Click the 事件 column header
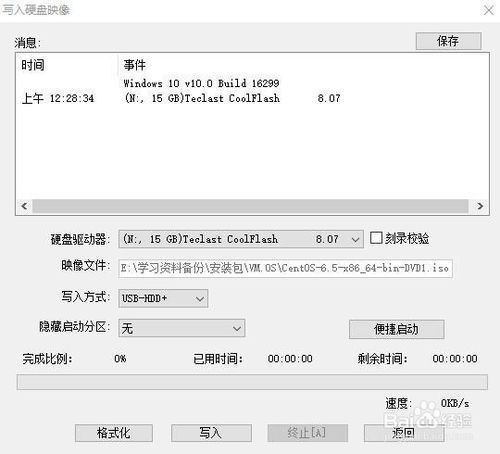 pyautogui.click(x=135, y=65)
